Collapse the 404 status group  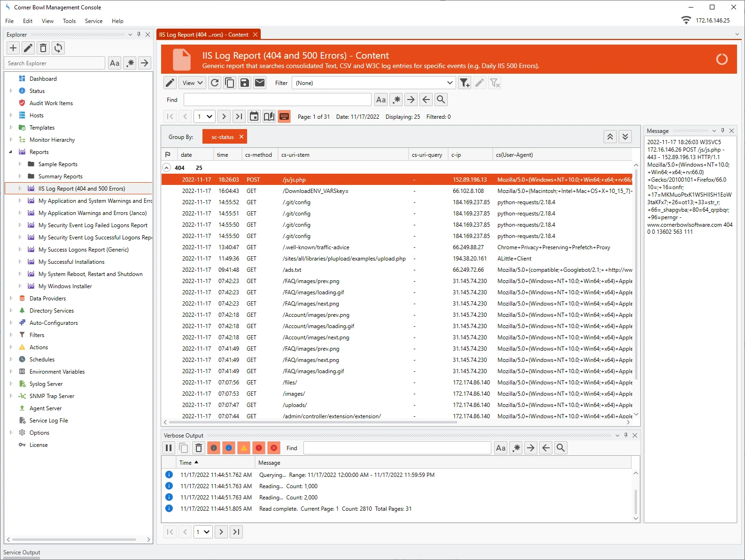166,168
